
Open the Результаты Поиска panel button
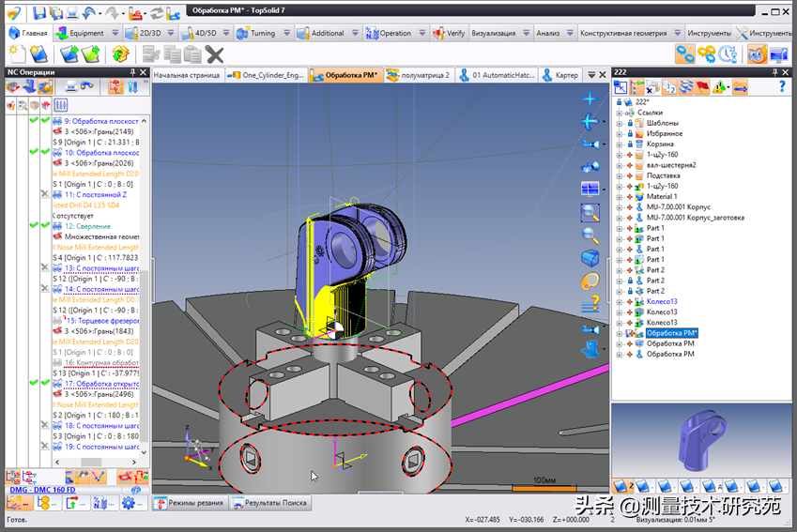(x=269, y=503)
